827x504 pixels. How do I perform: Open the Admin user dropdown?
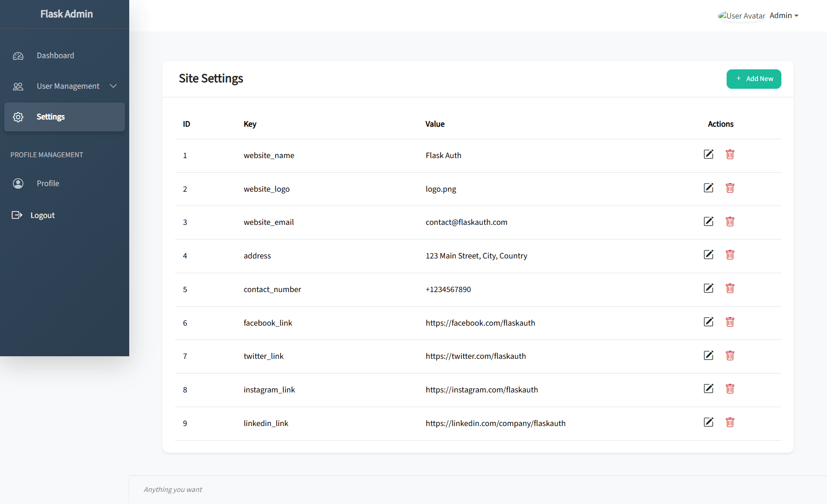(783, 16)
